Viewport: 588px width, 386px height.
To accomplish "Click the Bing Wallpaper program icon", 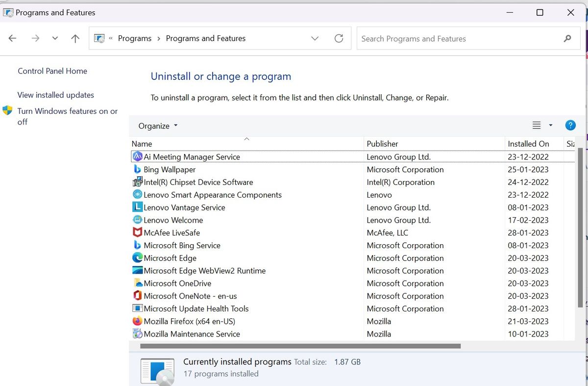I will point(138,170).
